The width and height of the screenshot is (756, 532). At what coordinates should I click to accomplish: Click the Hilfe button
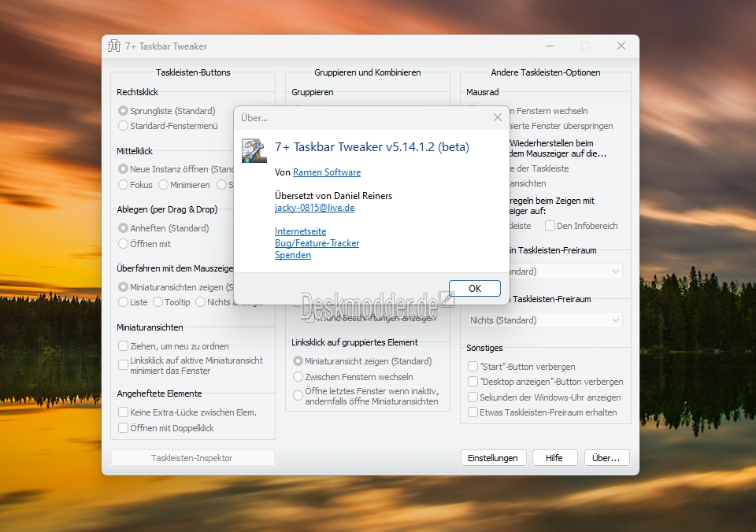[x=554, y=458]
